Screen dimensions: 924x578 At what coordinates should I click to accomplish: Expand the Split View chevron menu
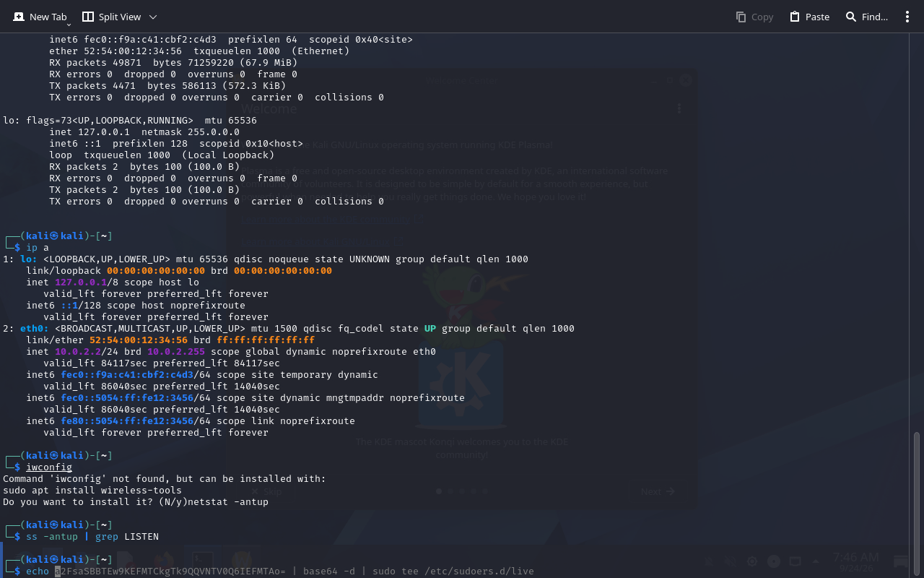(x=152, y=17)
